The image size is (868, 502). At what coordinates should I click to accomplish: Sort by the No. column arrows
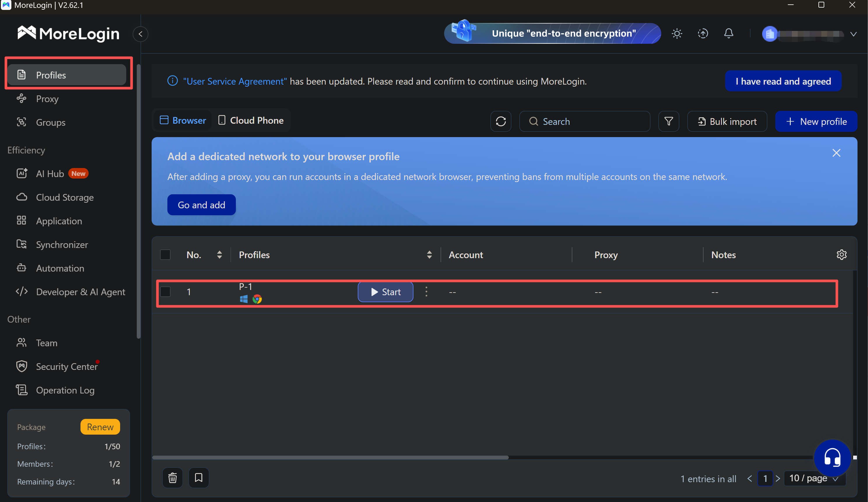220,255
